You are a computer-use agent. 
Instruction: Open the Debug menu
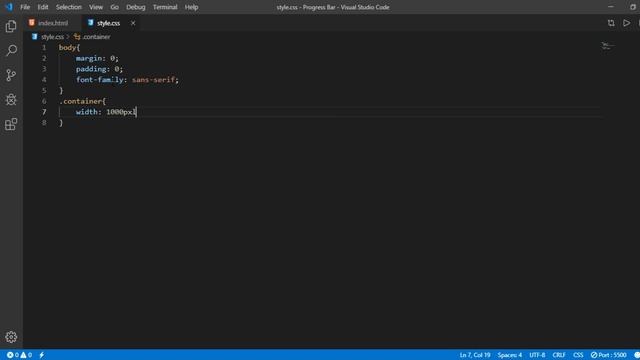tap(136, 7)
